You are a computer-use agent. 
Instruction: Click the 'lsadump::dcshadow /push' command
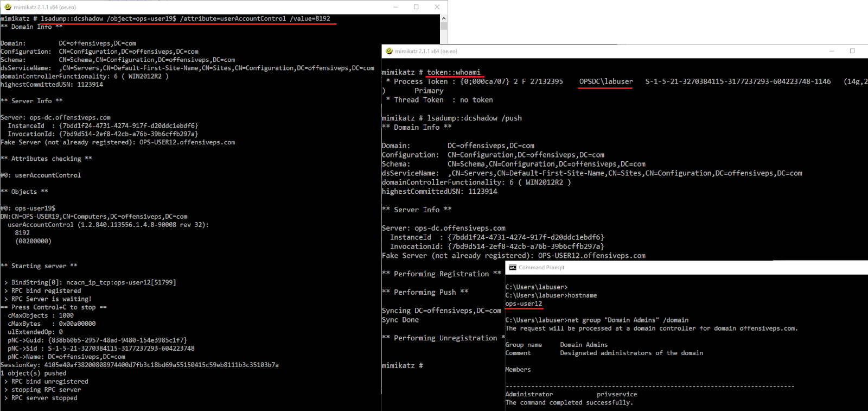474,118
